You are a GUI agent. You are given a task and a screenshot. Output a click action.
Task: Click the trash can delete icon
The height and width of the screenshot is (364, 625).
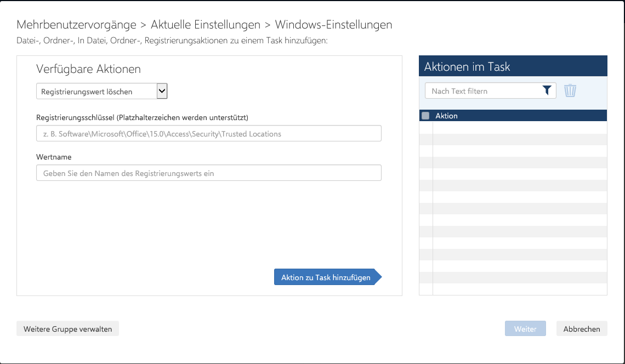(x=570, y=90)
